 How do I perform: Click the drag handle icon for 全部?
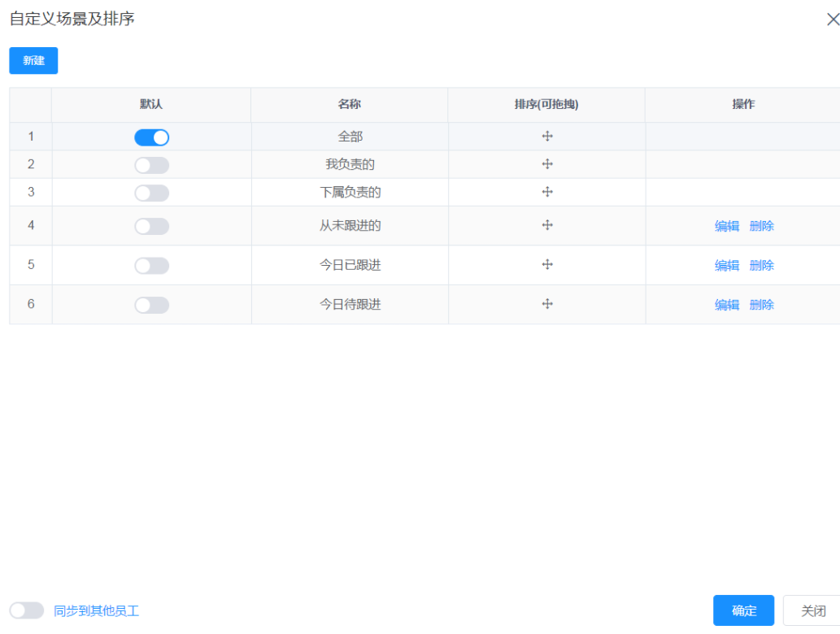tap(546, 137)
